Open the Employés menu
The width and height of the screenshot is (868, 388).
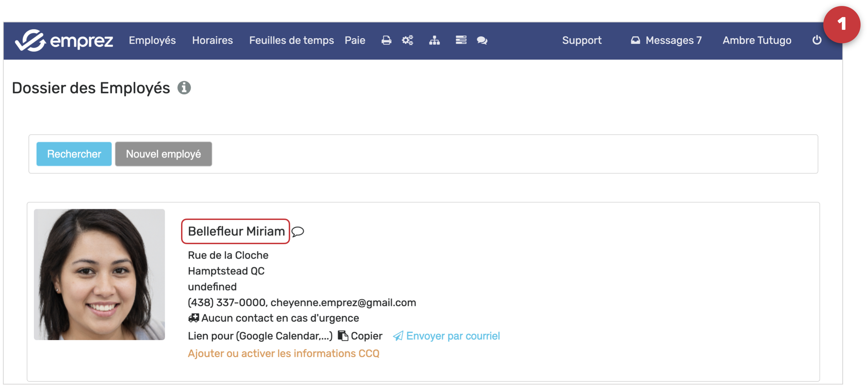click(152, 40)
